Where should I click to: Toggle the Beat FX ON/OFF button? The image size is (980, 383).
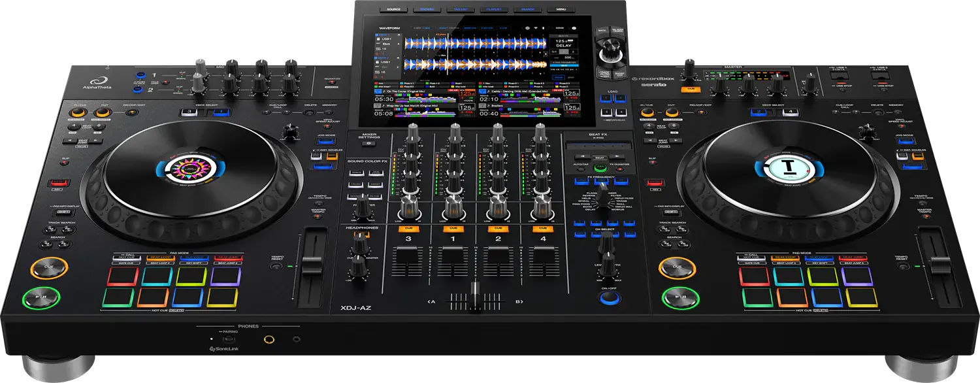point(609,298)
